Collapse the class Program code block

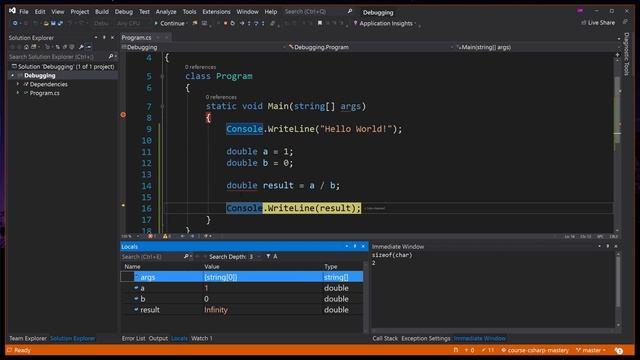click(x=162, y=76)
